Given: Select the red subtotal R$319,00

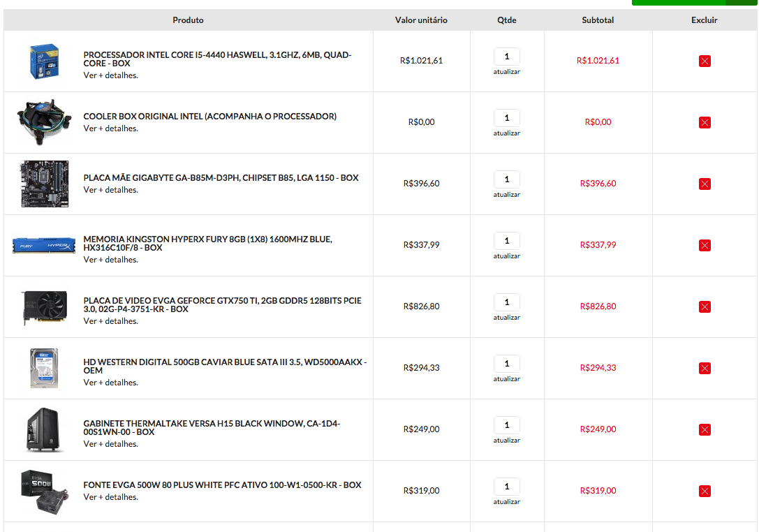Looking at the screenshot, I should (598, 491).
